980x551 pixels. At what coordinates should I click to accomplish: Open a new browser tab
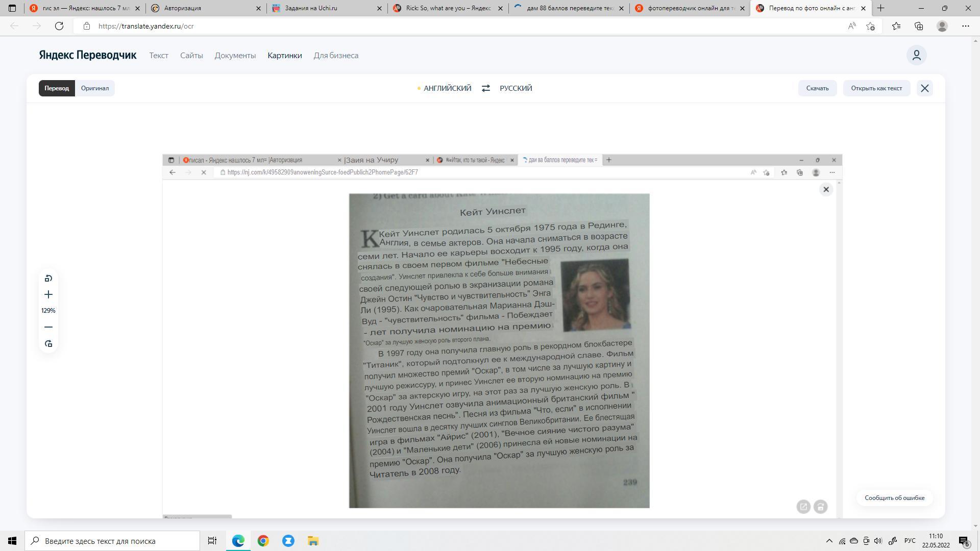[880, 8]
